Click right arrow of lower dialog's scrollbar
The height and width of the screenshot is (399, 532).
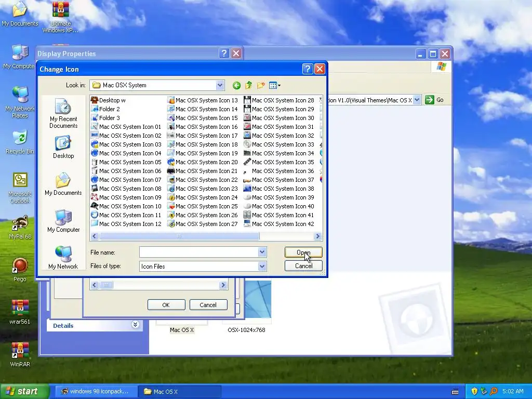(x=223, y=285)
